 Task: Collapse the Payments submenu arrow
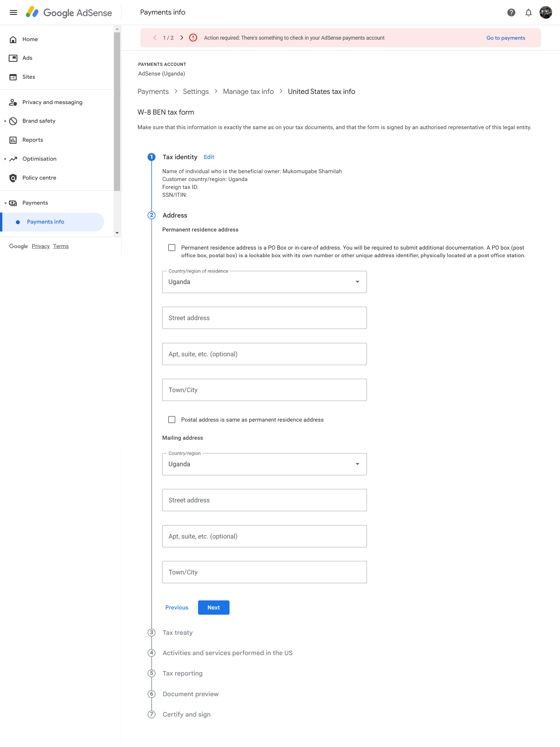(5, 203)
